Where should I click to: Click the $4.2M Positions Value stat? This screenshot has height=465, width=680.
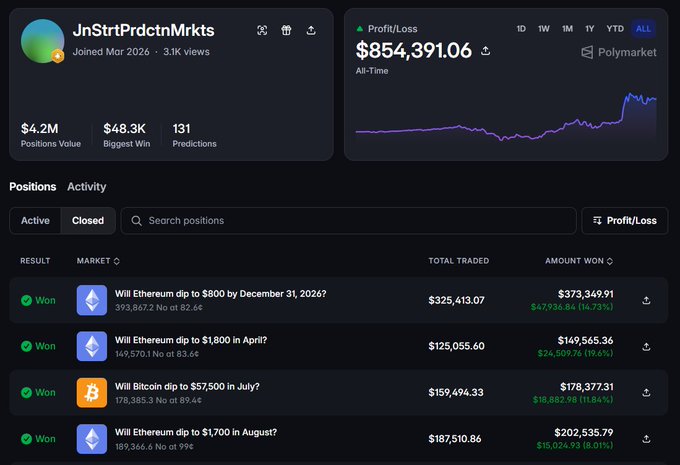[51, 135]
